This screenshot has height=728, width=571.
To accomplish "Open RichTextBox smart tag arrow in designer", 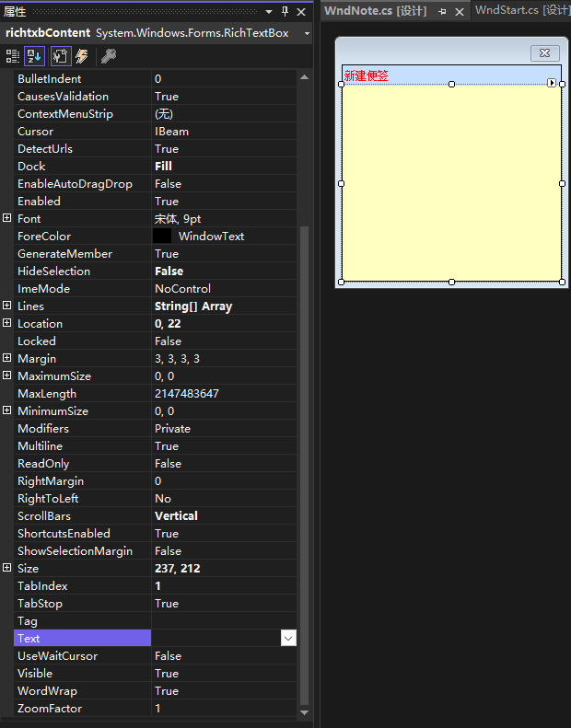I will coord(552,83).
